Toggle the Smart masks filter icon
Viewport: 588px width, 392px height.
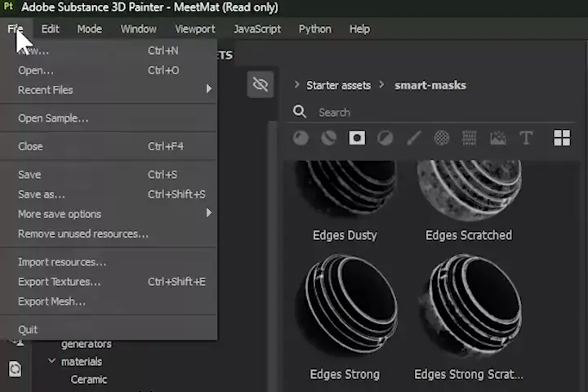[357, 138]
